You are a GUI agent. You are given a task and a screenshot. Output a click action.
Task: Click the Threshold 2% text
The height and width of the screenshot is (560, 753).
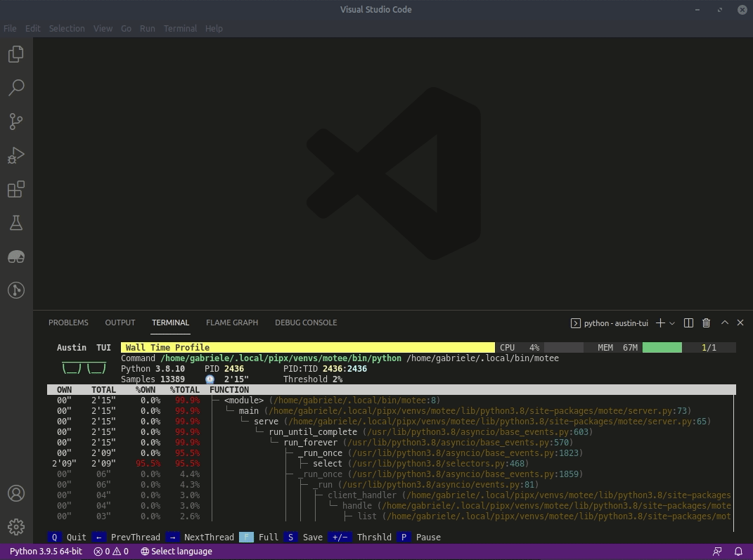pos(313,379)
